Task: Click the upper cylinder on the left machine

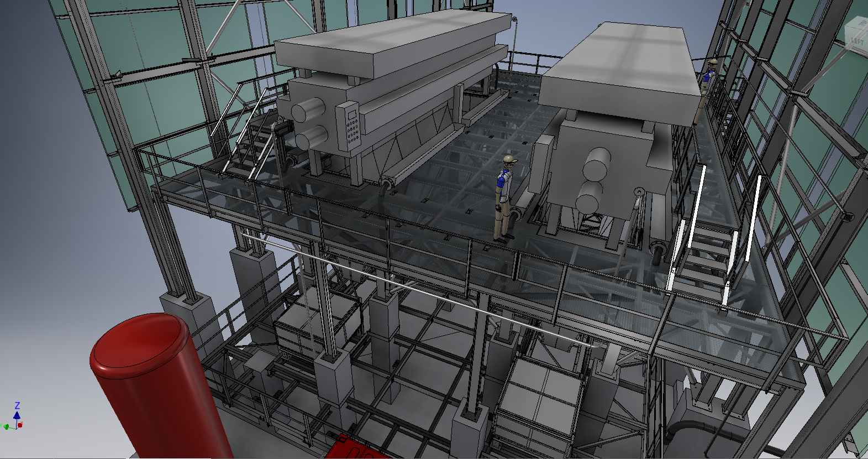Action: (308, 110)
